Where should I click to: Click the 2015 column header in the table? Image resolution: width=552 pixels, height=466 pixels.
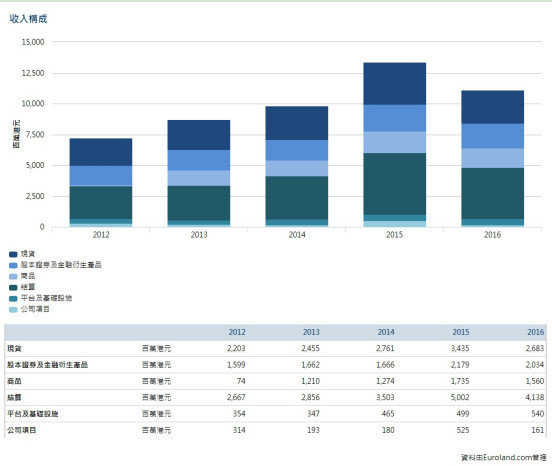pos(460,332)
